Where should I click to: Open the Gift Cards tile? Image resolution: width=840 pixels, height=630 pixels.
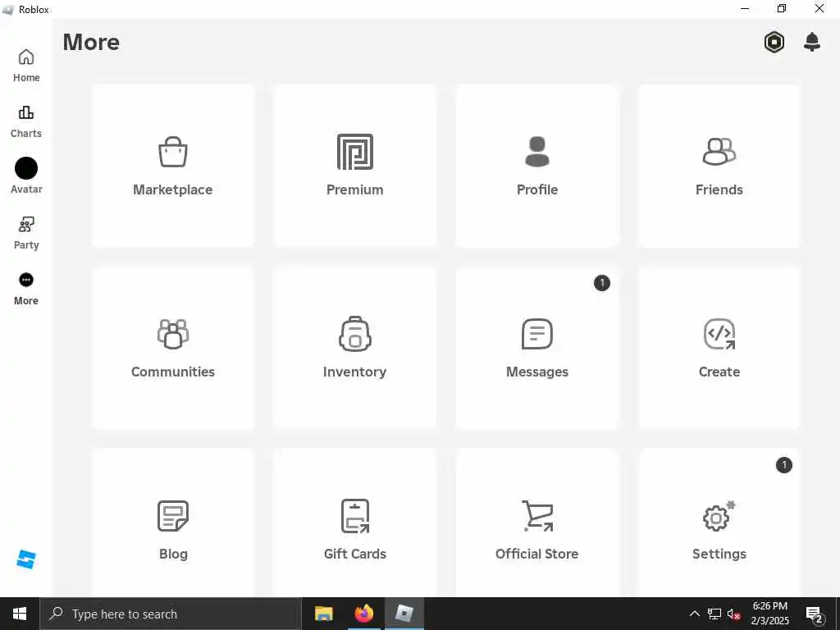pos(354,523)
